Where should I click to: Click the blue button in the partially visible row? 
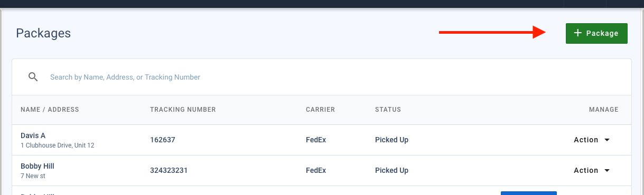pyautogui.click(x=529, y=193)
